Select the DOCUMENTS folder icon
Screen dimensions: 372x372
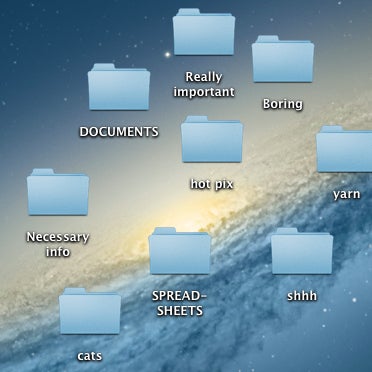point(119,87)
